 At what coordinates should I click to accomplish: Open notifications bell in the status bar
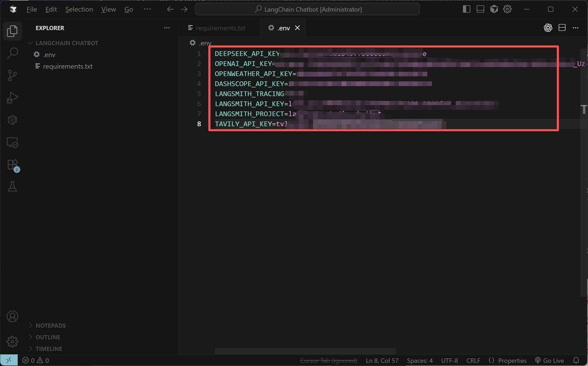[x=576, y=360]
